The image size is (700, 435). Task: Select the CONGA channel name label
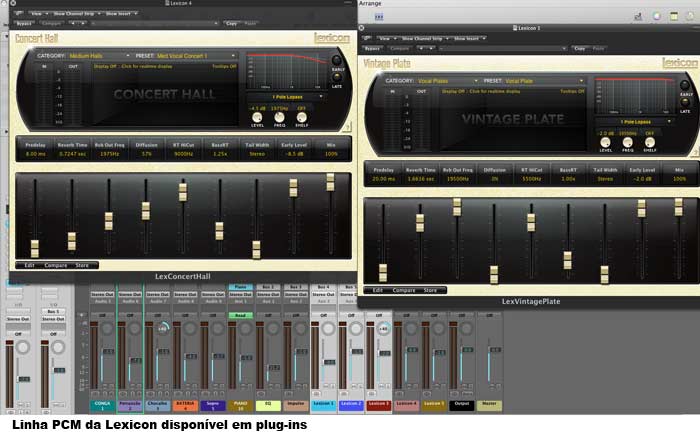tap(103, 406)
